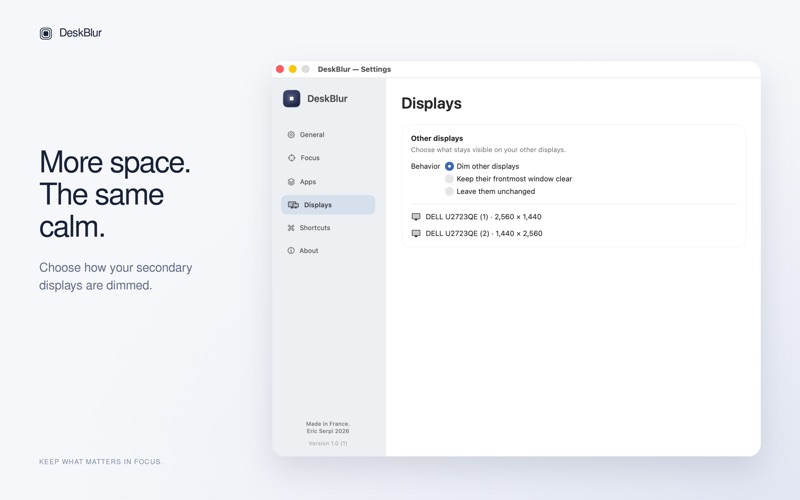Open the General settings tab

click(328, 135)
